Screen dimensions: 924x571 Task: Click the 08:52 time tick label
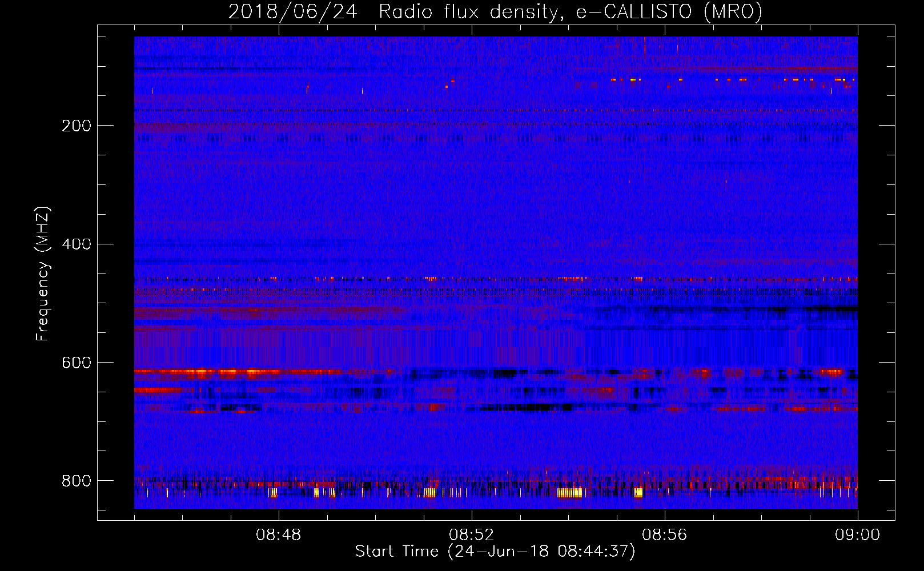point(472,535)
